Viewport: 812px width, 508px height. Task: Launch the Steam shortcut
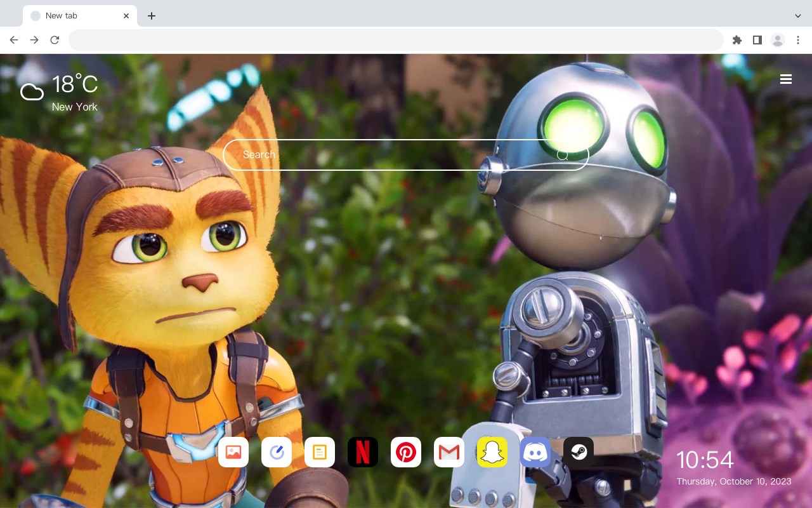579,452
